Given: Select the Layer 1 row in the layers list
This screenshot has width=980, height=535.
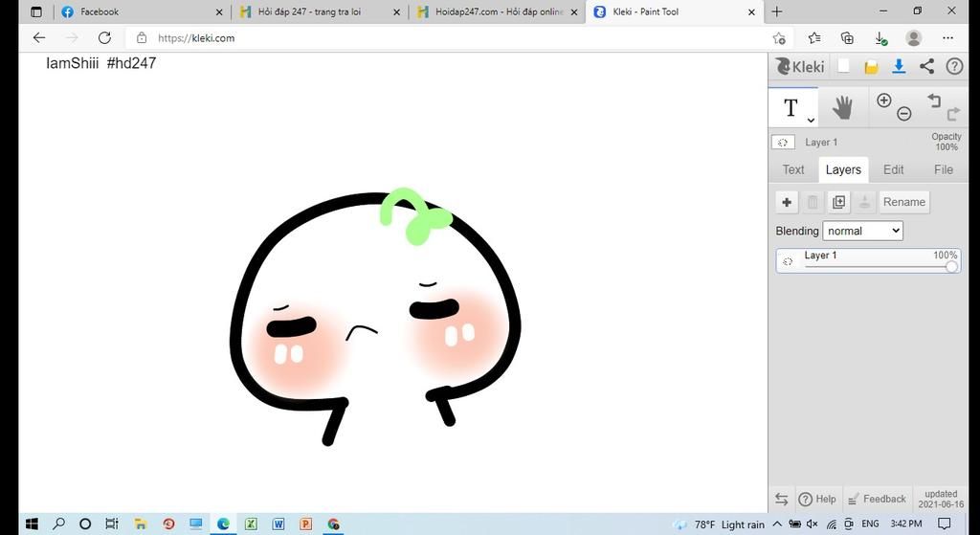Looking at the screenshot, I should [x=868, y=260].
